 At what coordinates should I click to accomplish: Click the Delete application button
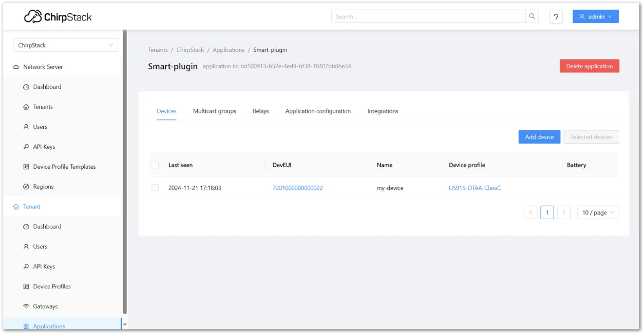point(590,66)
